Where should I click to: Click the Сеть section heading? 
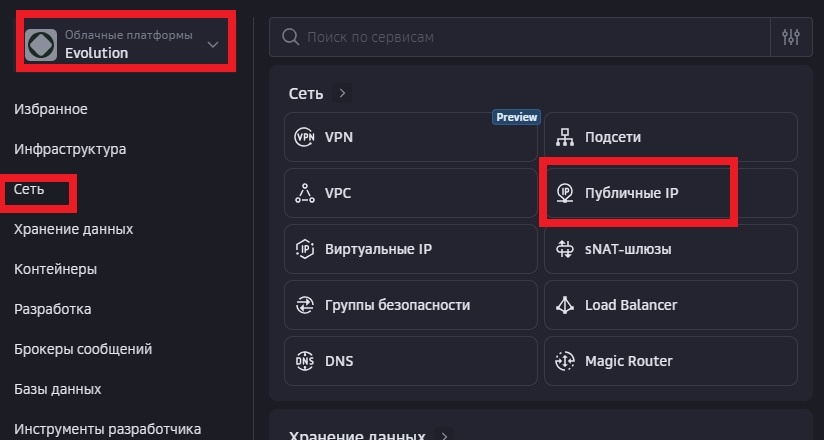point(306,94)
